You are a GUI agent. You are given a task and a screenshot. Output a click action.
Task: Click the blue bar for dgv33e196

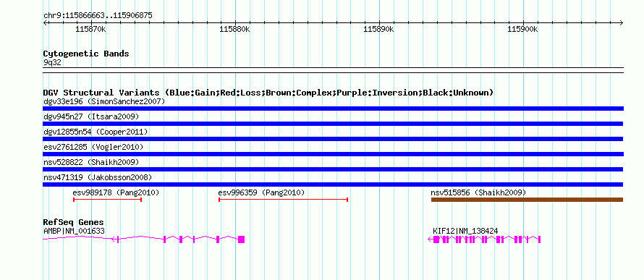pyautogui.click(x=333, y=109)
